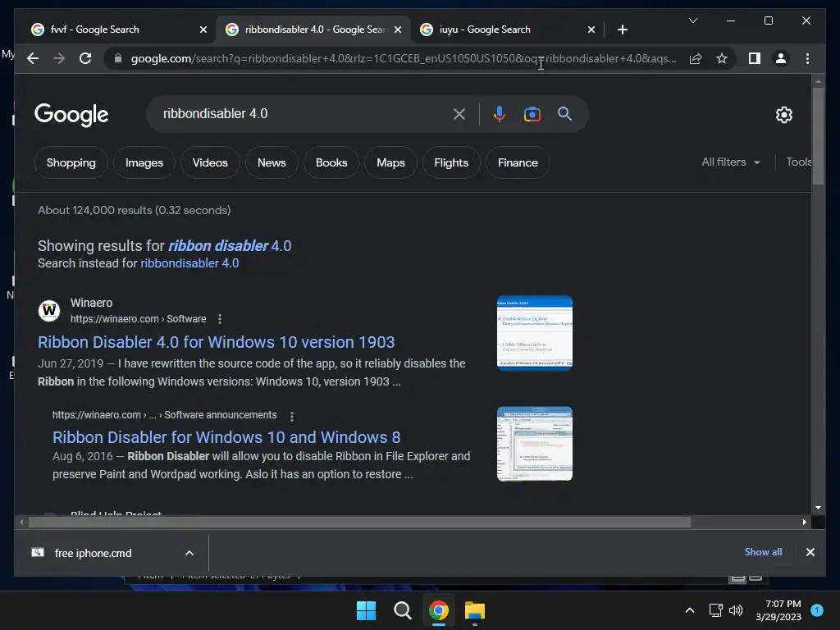Click the Google logo

point(71,115)
